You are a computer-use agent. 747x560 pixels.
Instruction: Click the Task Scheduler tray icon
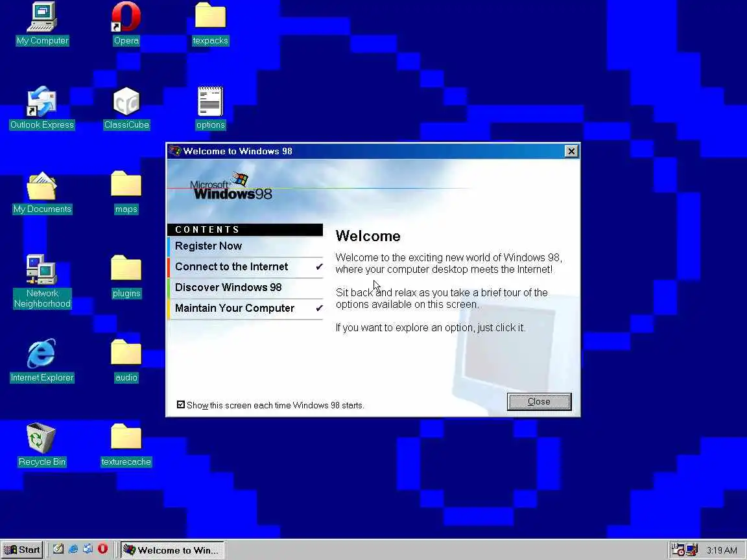pos(678,550)
